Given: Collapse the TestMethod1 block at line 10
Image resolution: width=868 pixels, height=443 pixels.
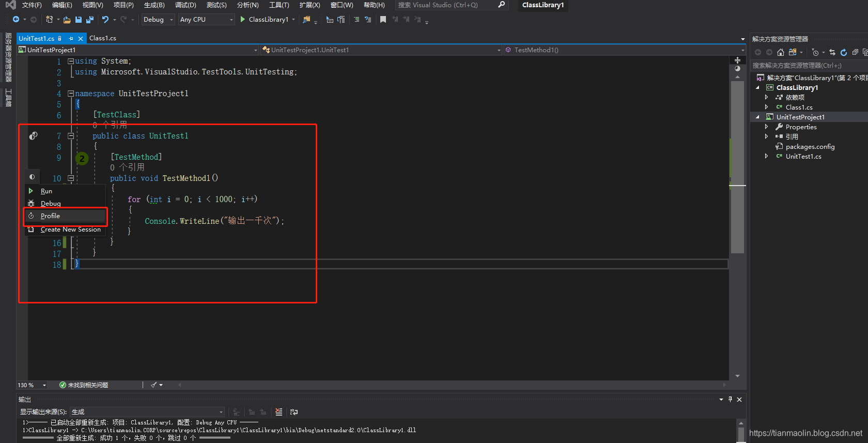Looking at the screenshot, I should tap(71, 178).
